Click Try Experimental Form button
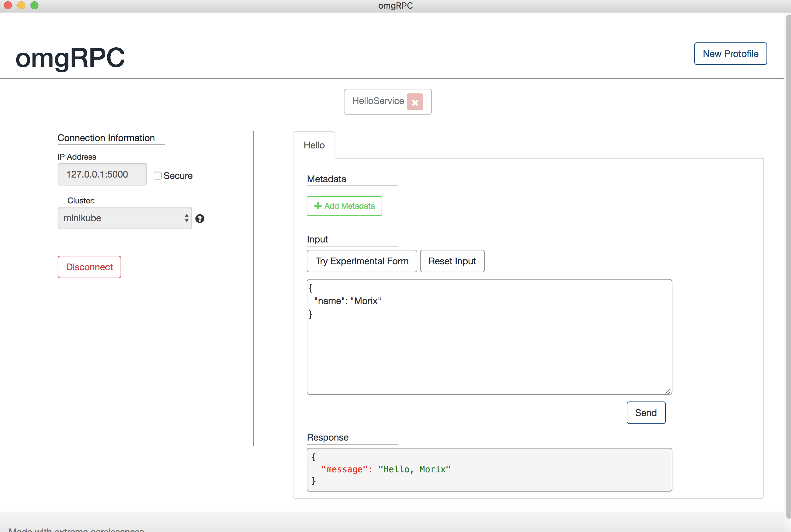Screen dimensions: 791x532 click(362, 261)
